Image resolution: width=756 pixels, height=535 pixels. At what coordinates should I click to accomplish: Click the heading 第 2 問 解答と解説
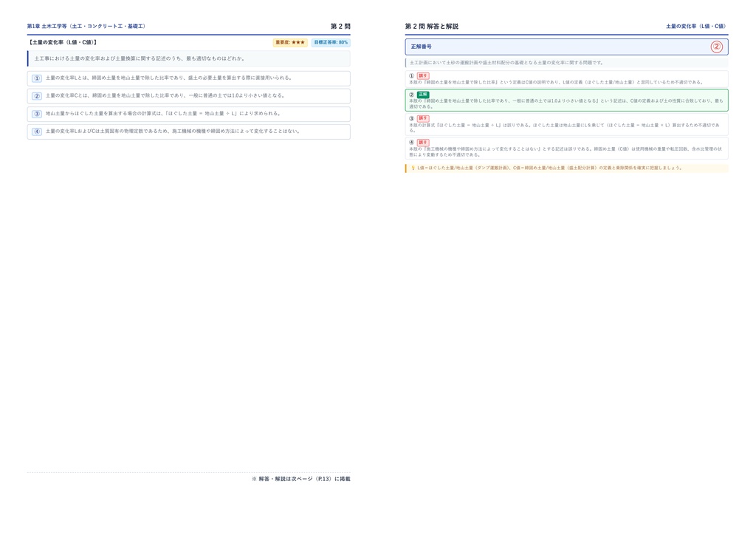tap(431, 26)
